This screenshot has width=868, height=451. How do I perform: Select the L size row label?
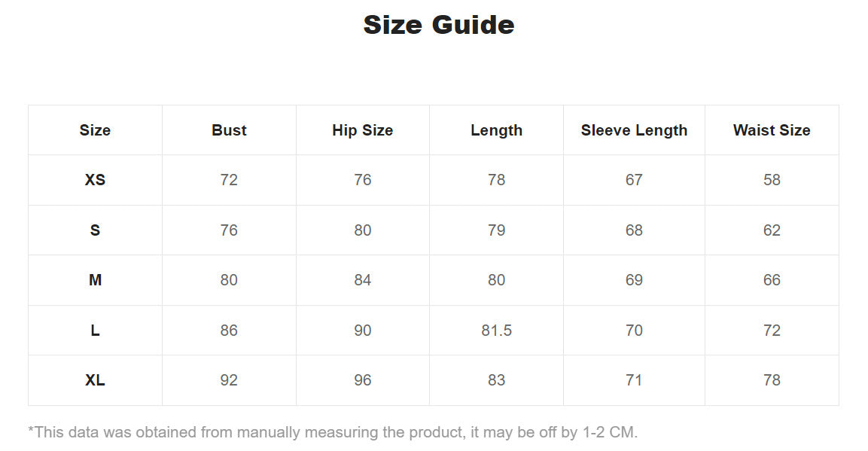click(x=95, y=331)
